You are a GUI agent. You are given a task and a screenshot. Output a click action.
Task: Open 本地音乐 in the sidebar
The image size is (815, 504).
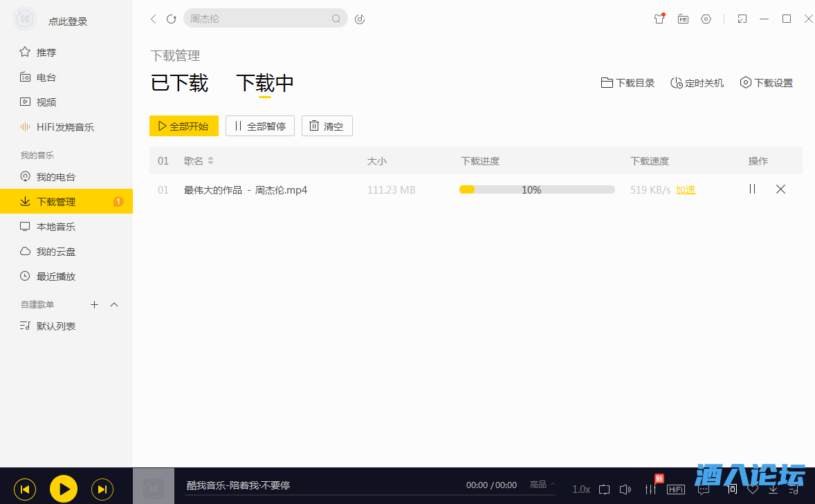tap(56, 227)
